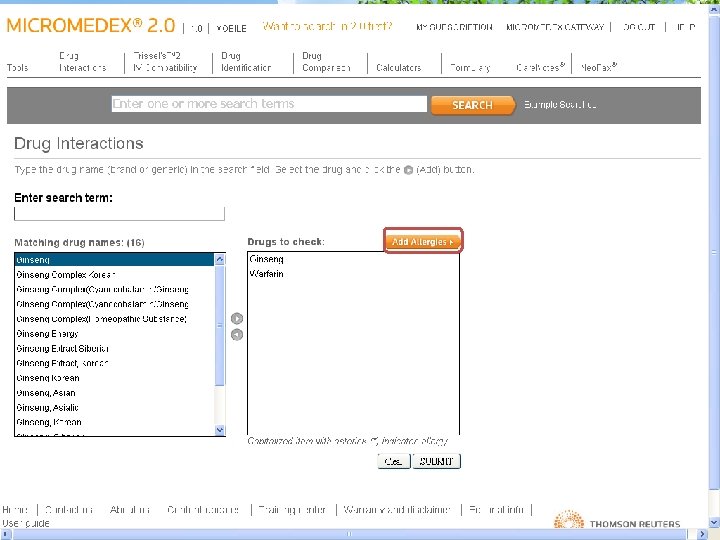This screenshot has width=720, height=540.
Task: Click Want to search in 2.0 first link
Action: pyautogui.click(x=327, y=26)
